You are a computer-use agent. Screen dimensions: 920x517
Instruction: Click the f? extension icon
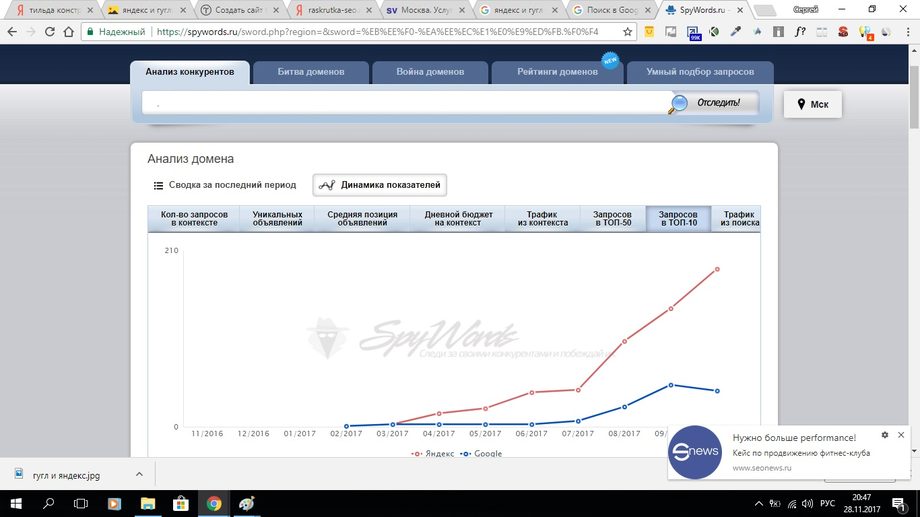click(x=800, y=32)
